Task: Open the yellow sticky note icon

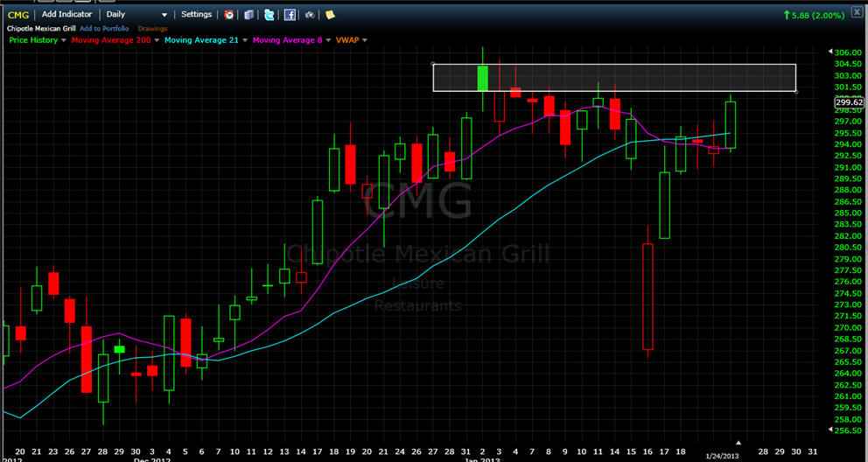Action: pyautogui.click(x=330, y=15)
